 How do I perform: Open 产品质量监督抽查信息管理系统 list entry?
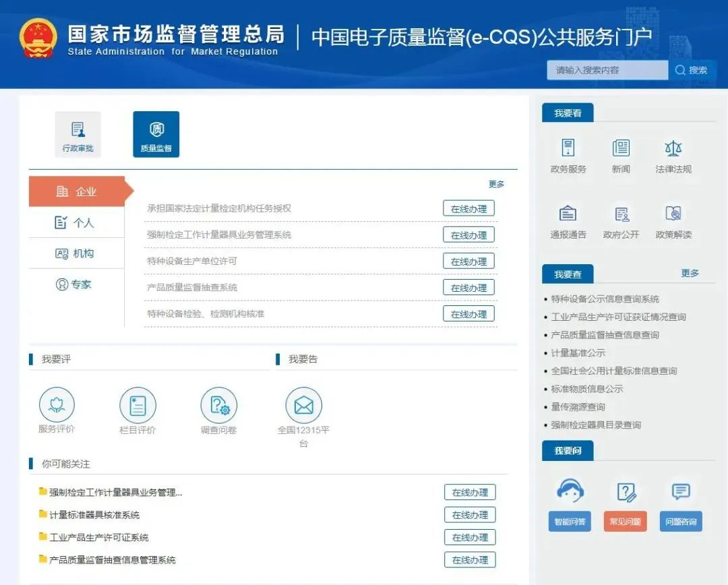pyautogui.click(x=113, y=560)
